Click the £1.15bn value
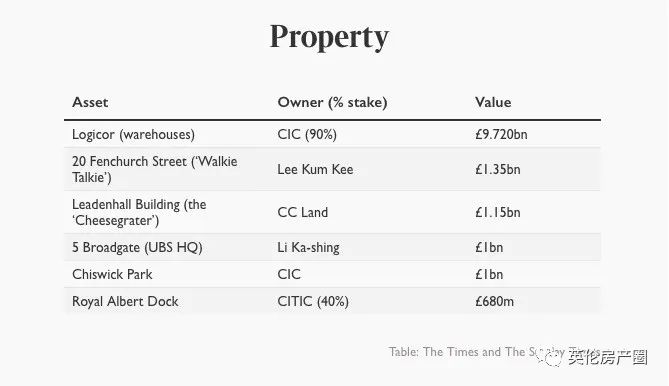Viewport: 669px width, 386px height. coord(498,212)
